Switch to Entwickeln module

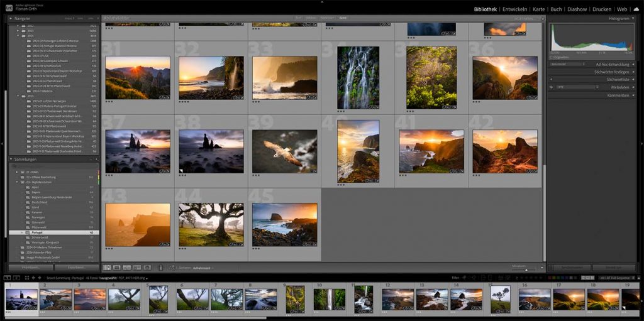pyautogui.click(x=515, y=9)
